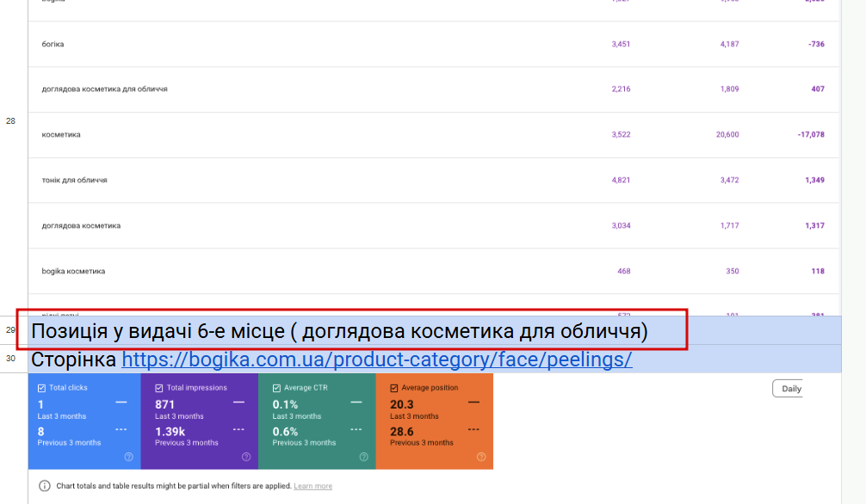This screenshot has height=504, width=866.
Task: Click the query row 'доглядова косметика'
Action: (434, 225)
